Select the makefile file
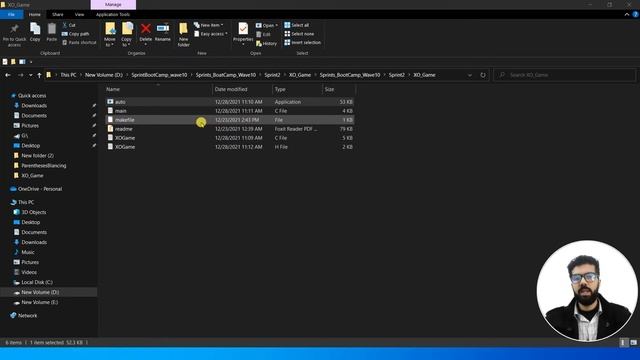 [x=230, y=120]
